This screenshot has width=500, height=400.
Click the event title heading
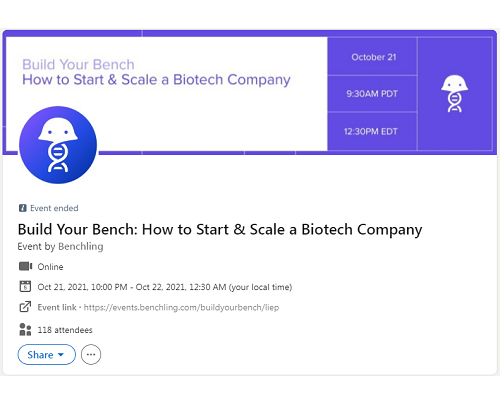pyautogui.click(x=220, y=230)
